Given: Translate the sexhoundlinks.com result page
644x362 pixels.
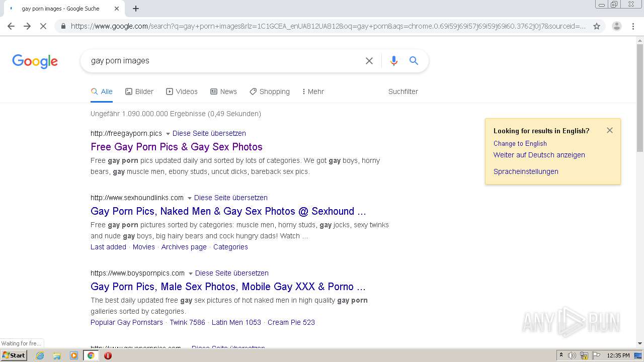Looking at the screenshot, I should pyautogui.click(x=231, y=198).
